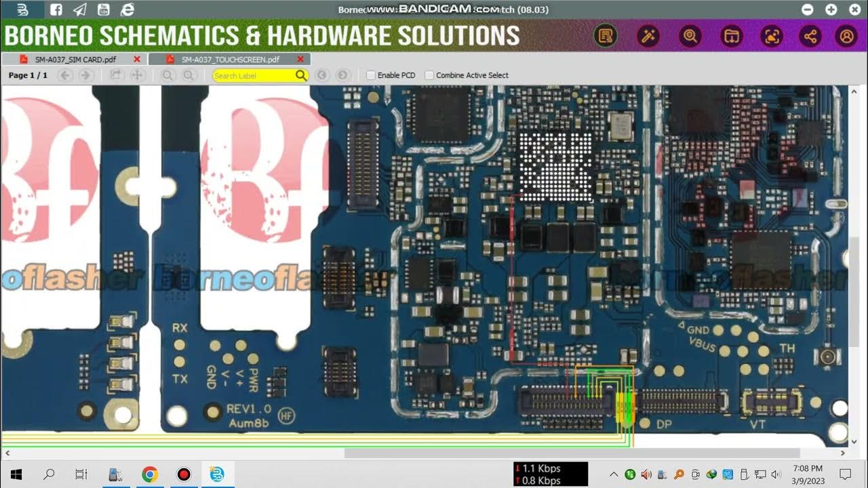Go to previous page arrow

point(66,75)
